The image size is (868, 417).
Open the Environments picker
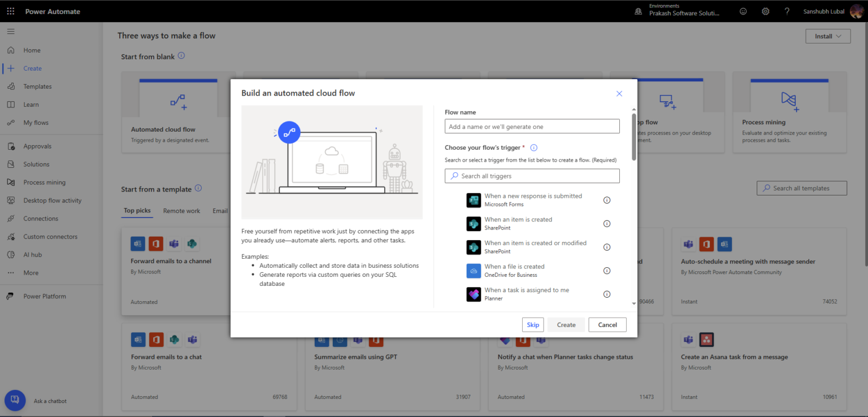tap(684, 11)
